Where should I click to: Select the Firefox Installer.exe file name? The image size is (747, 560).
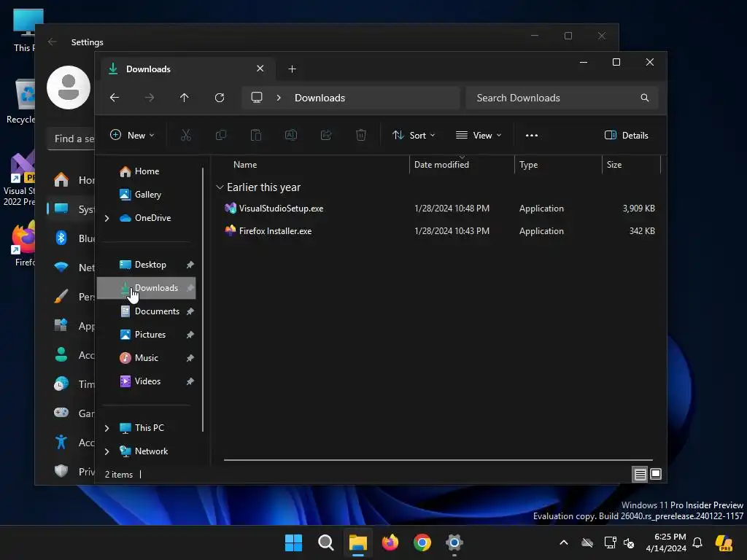coord(275,231)
